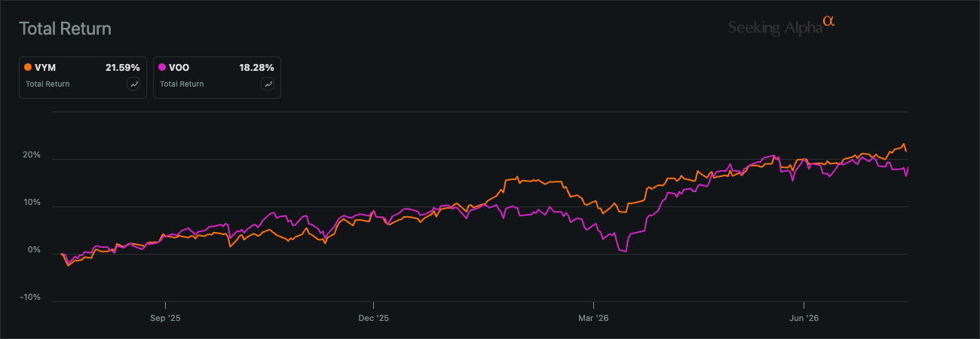Click the Mar '26 axis label

[x=593, y=319]
